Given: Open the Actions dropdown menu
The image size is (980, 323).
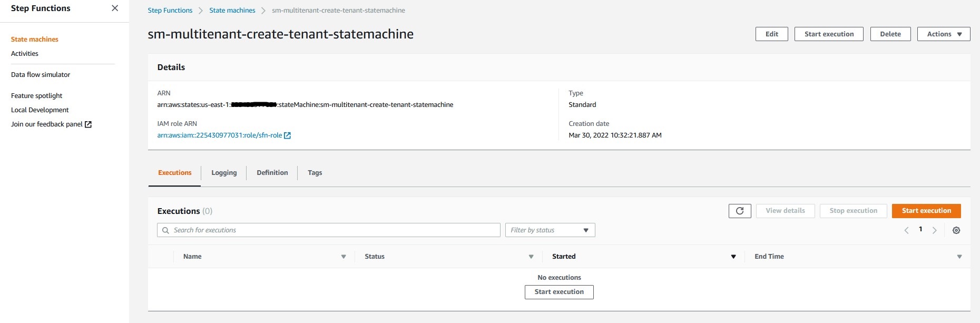Looking at the screenshot, I should [x=944, y=34].
